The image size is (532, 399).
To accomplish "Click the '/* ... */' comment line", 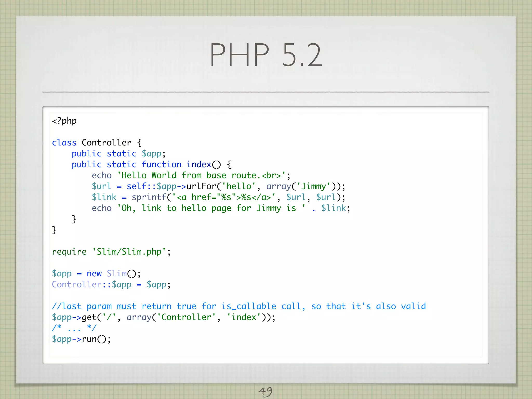I will (74, 328).
